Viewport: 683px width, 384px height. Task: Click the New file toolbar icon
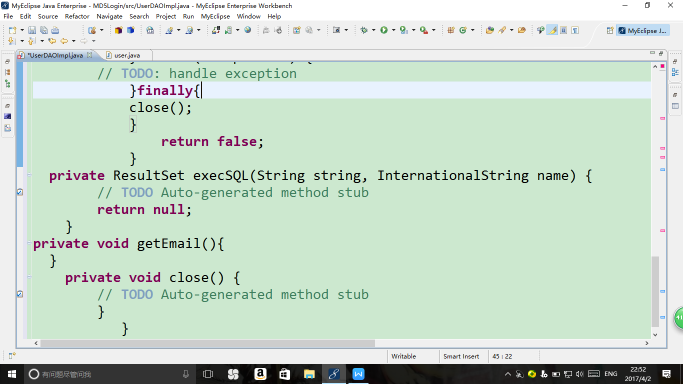click(12, 30)
